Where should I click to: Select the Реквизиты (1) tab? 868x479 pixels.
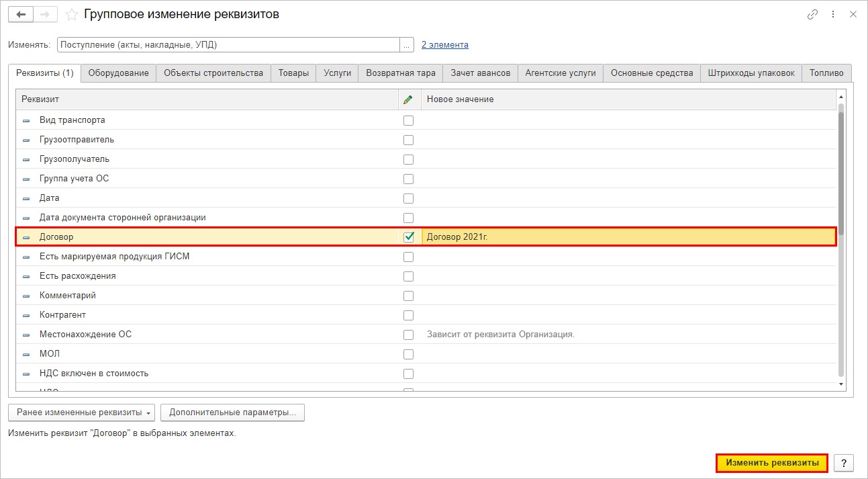[44, 73]
